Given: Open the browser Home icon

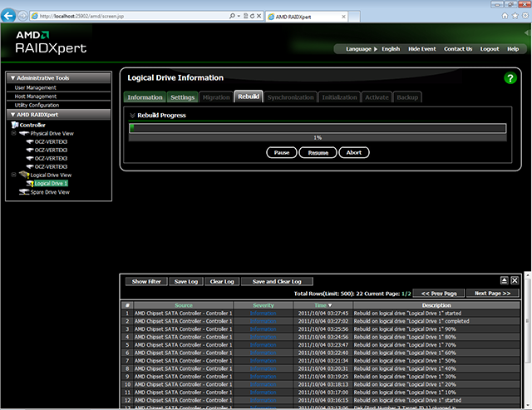Looking at the screenshot, I should pyautogui.click(x=505, y=16).
